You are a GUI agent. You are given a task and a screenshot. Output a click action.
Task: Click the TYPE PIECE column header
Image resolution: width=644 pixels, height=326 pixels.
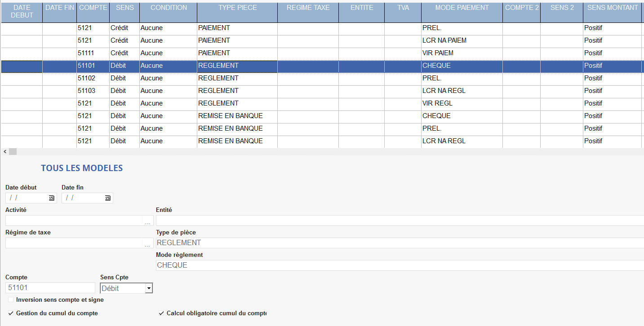point(237,8)
